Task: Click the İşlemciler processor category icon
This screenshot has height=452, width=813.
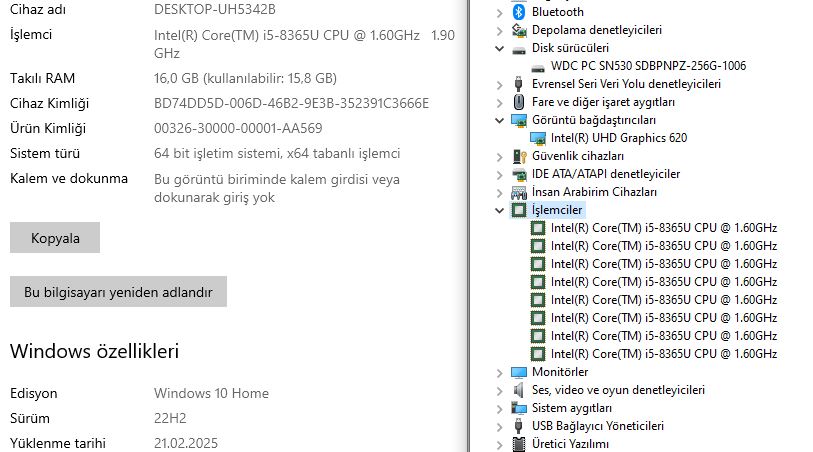Action: click(x=519, y=210)
